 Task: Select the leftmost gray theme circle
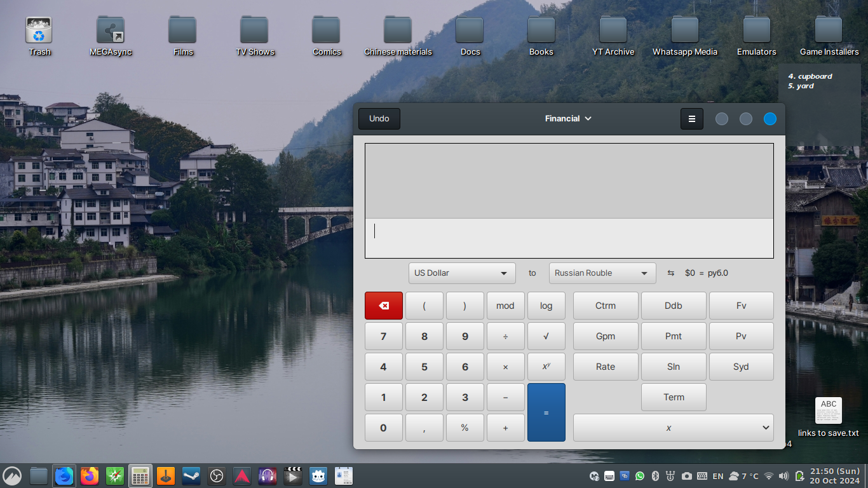(721, 119)
